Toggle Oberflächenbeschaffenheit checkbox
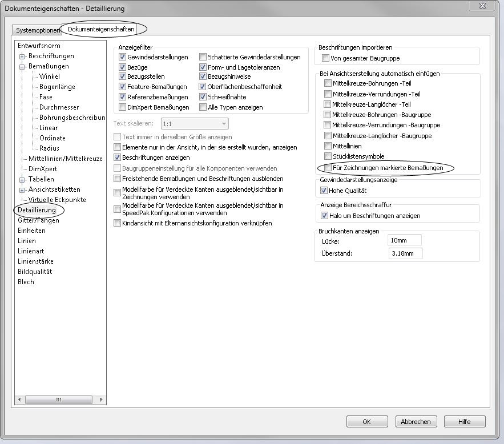504x444 pixels. 202,87
